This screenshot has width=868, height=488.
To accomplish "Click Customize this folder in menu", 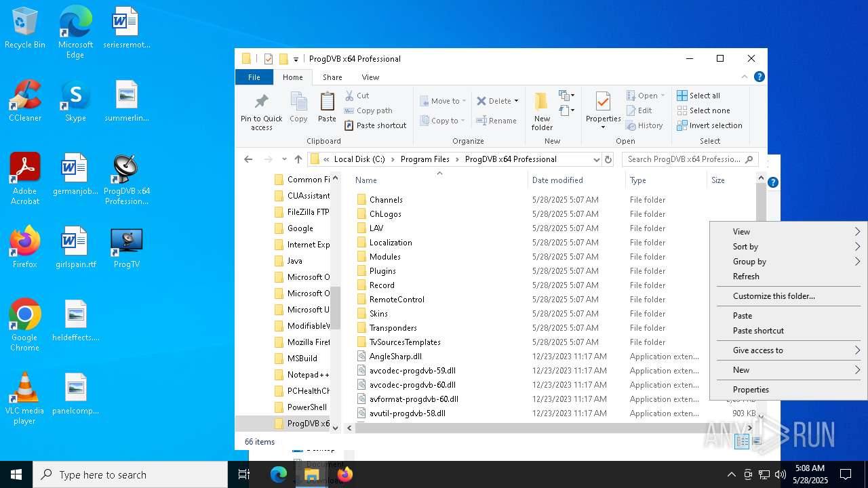I will [x=789, y=296].
